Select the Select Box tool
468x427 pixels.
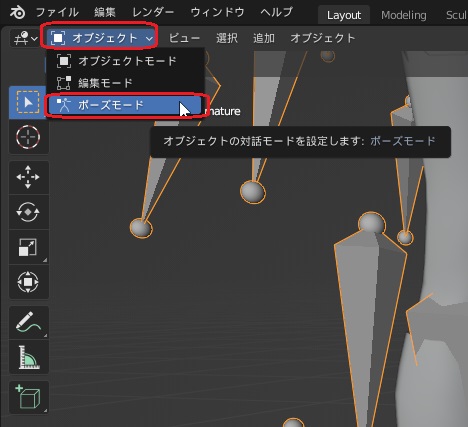coord(28,102)
